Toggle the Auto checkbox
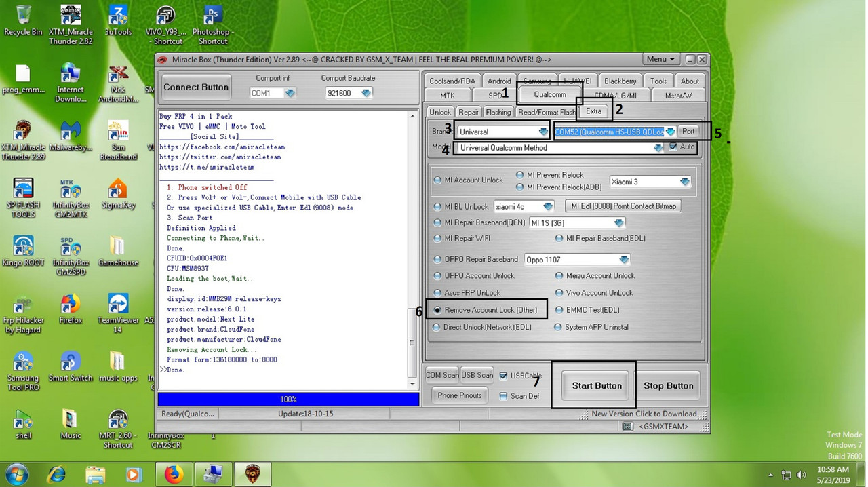868x487 pixels. (673, 147)
